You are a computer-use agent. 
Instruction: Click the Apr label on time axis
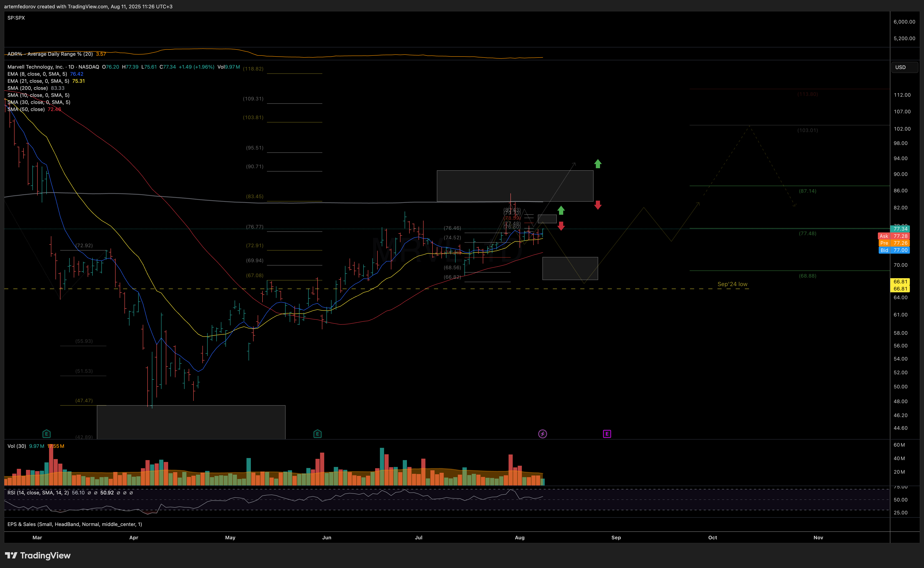point(134,538)
